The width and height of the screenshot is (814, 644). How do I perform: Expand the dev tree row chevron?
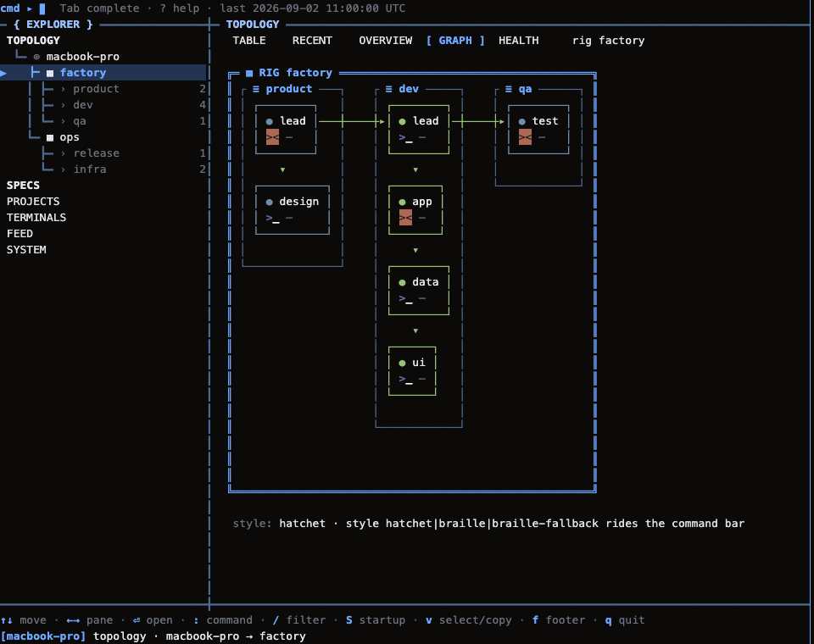click(x=63, y=105)
